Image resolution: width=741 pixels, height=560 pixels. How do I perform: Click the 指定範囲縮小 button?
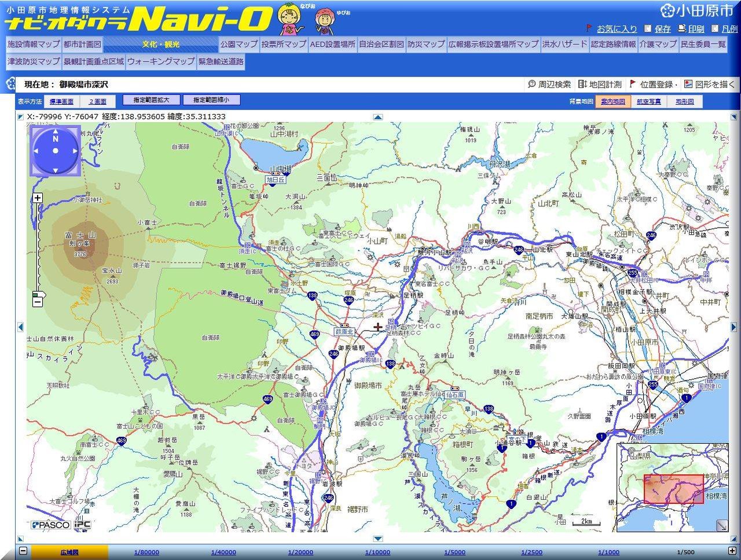[x=211, y=100]
